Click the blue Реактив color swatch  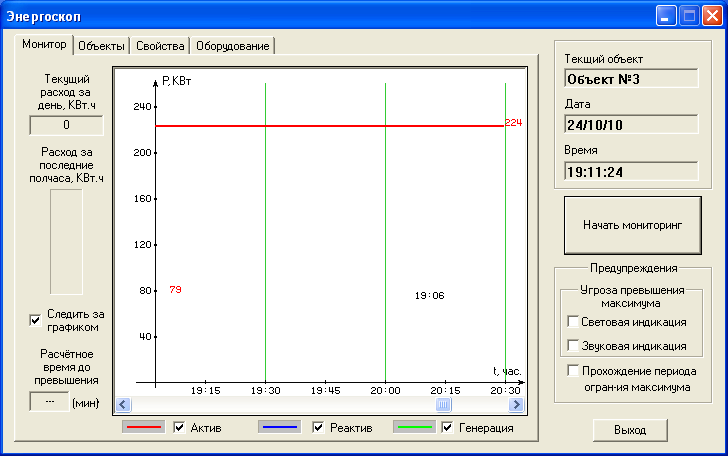(x=279, y=428)
